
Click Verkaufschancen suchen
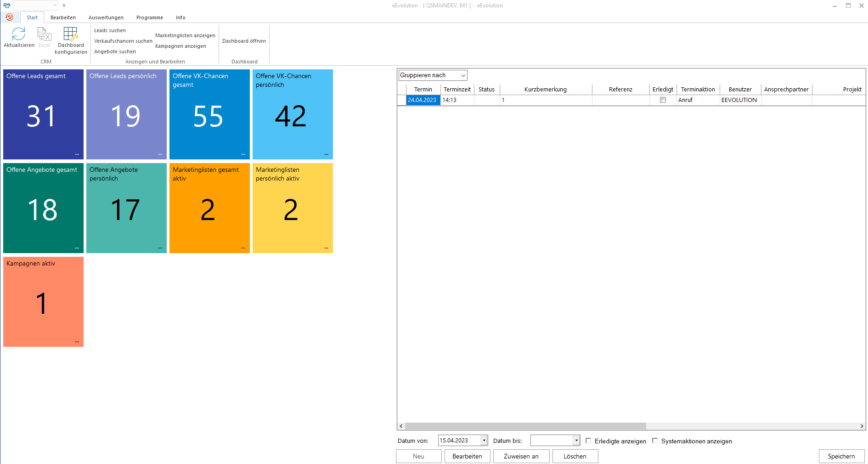[x=123, y=41]
